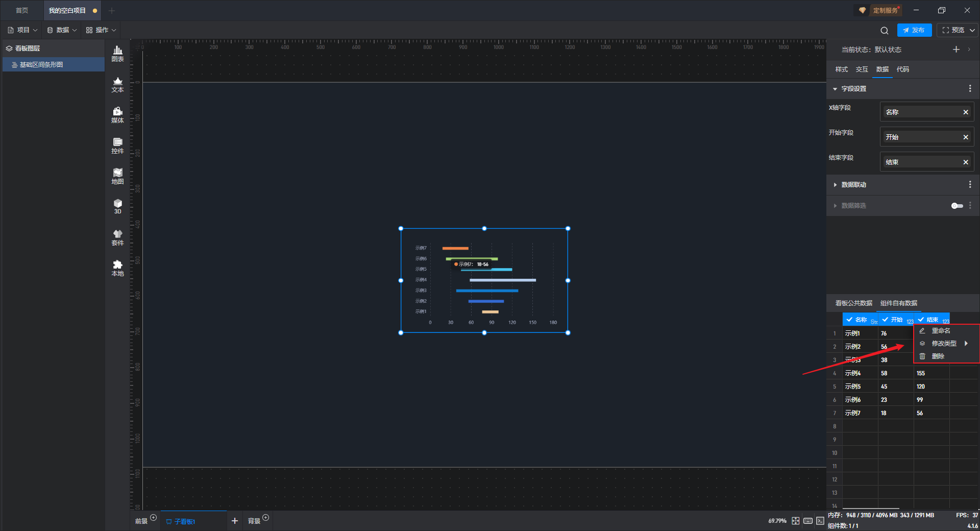
Task: Click the search magnifier icon
Action: 884,31
